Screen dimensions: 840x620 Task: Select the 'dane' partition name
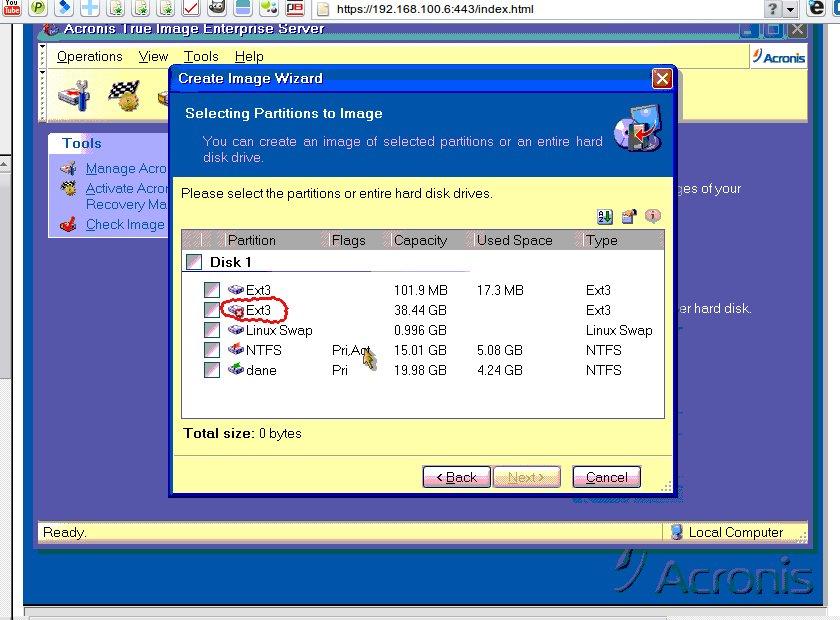261,370
